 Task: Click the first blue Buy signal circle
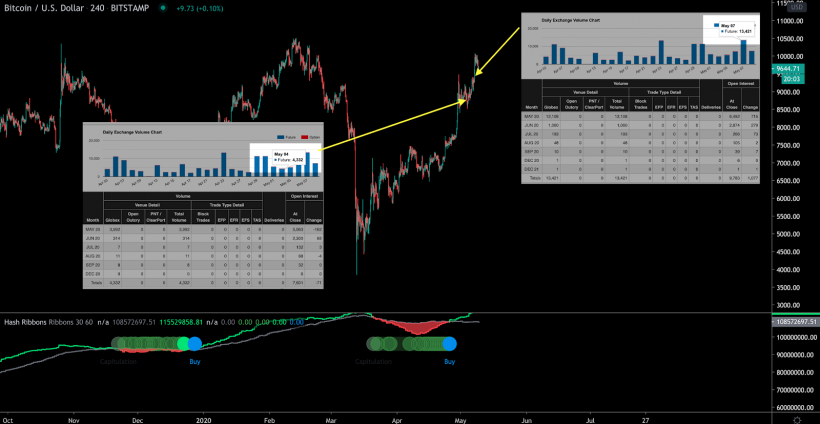[195, 344]
